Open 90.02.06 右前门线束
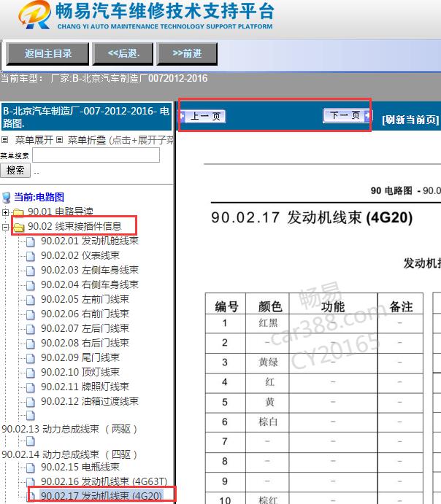This screenshot has height=504, width=441. click(x=85, y=314)
